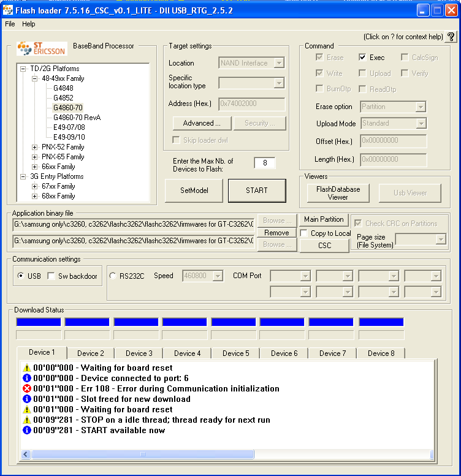This screenshot has height=476, width=461.
Task: Click the ST Ericsson logo
Action: coord(42,48)
